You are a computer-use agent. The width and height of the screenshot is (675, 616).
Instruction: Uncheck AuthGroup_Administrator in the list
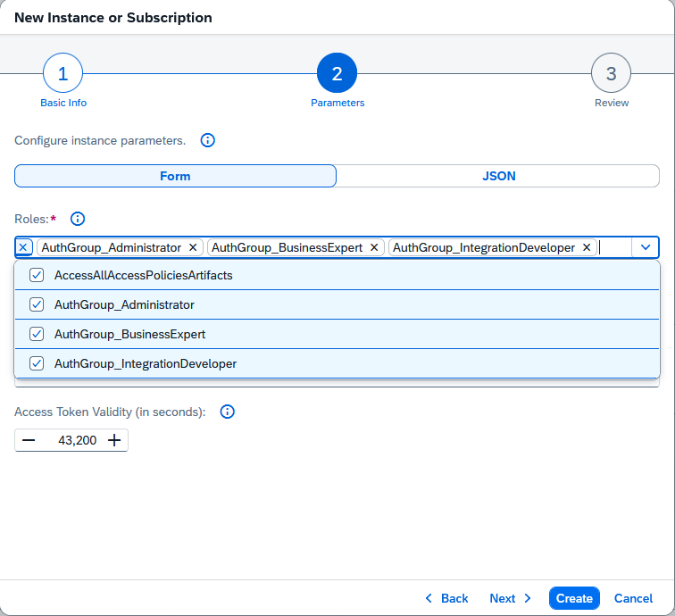pyautogui.click(x=37, y=304)
